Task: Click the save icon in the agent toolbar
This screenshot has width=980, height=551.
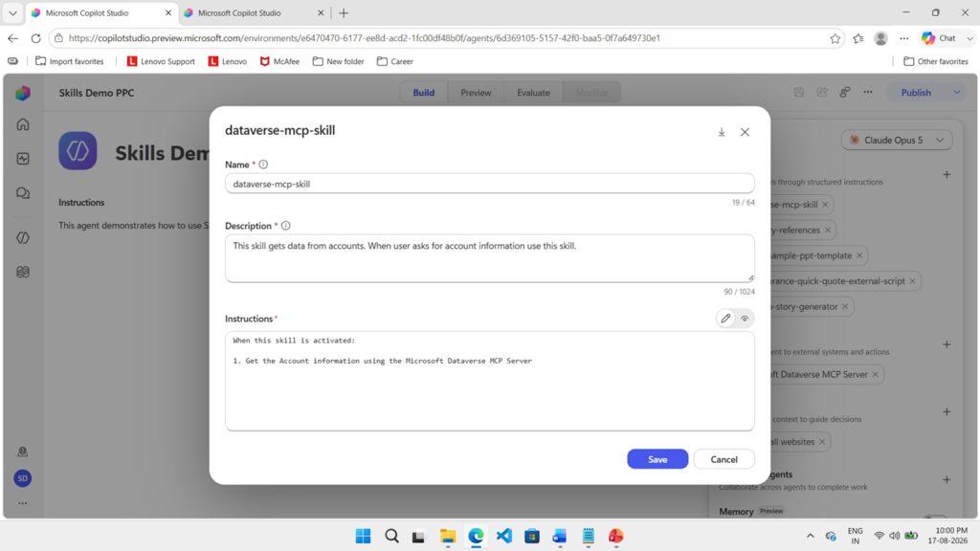Action: point(799,93)
